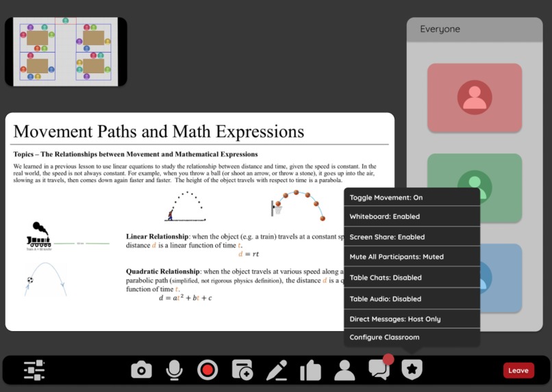Open the settings sliders icon
This screenshot has width=552, height=392.
point(34,370)
